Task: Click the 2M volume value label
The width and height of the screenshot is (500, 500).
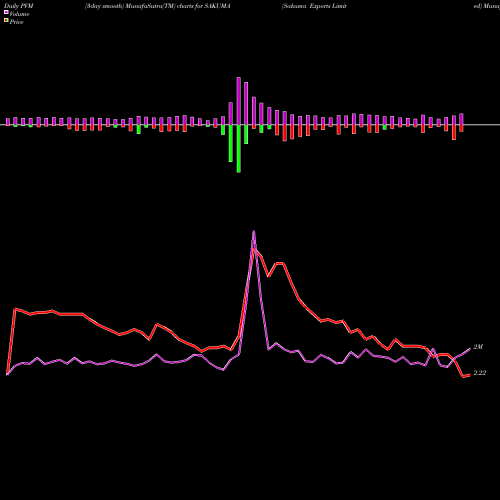Action: pos(478,347)
